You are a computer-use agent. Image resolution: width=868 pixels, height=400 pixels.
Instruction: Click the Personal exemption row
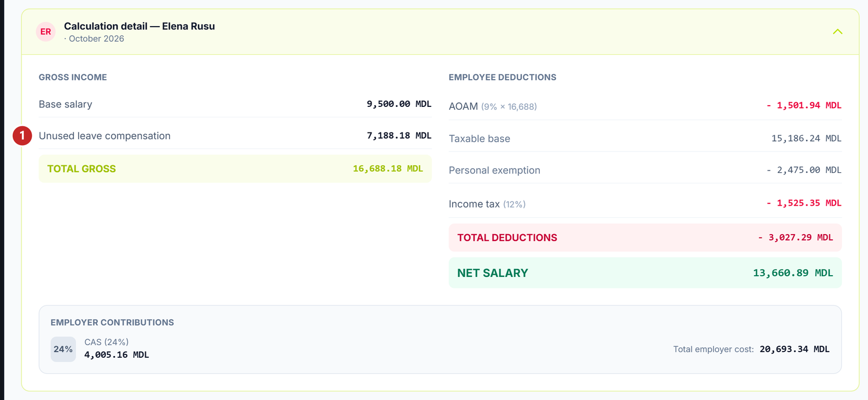point(645,170)
